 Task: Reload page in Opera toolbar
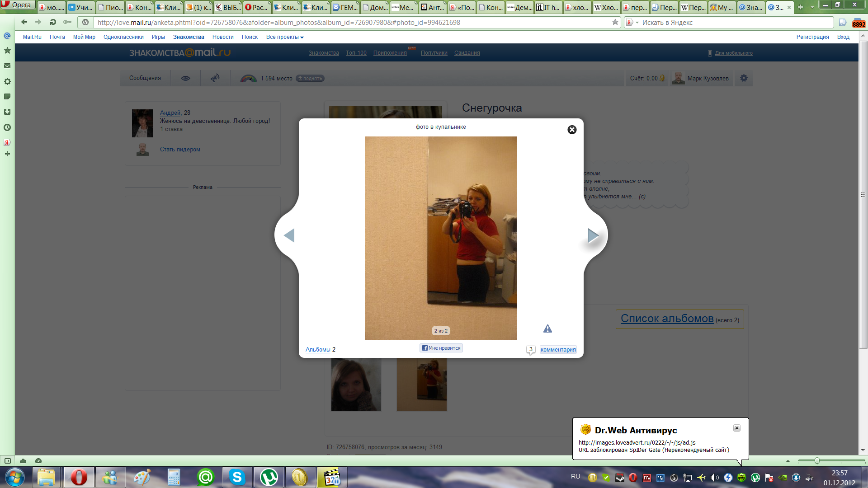tap(53, 22)
